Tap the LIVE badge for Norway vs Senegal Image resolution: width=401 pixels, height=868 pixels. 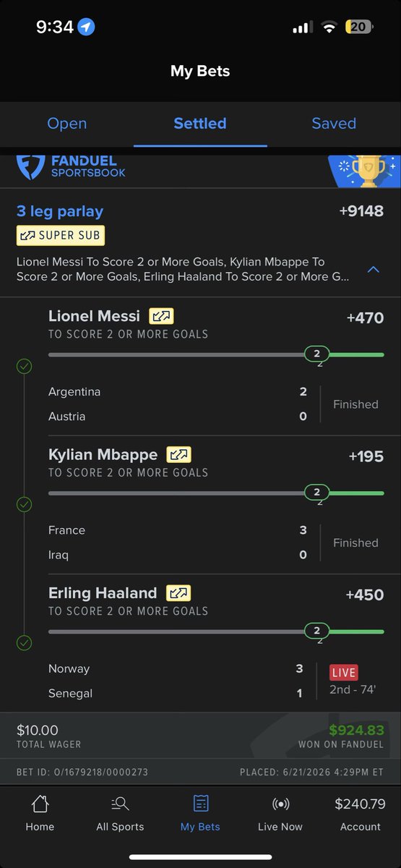point(344,673)
